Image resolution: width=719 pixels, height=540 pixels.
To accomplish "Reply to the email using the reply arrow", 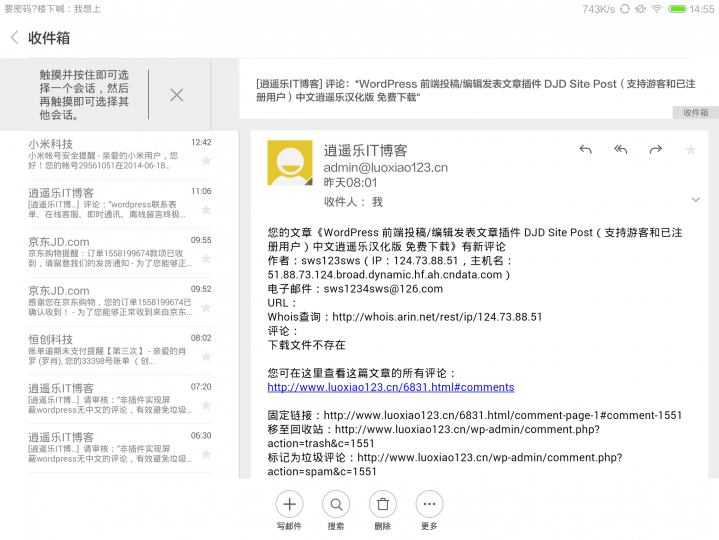I will coord(586,149).
